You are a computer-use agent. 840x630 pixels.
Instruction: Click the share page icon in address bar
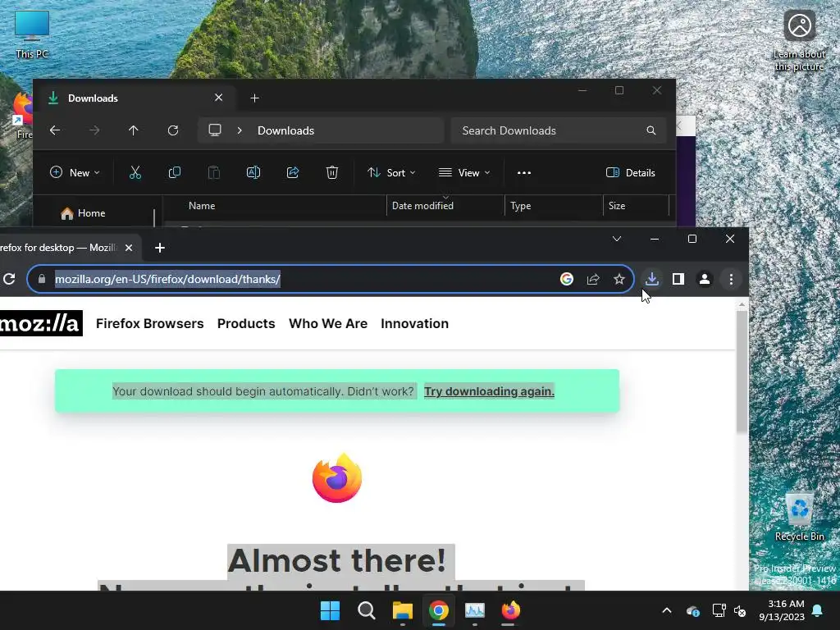(x=593, y=279)
